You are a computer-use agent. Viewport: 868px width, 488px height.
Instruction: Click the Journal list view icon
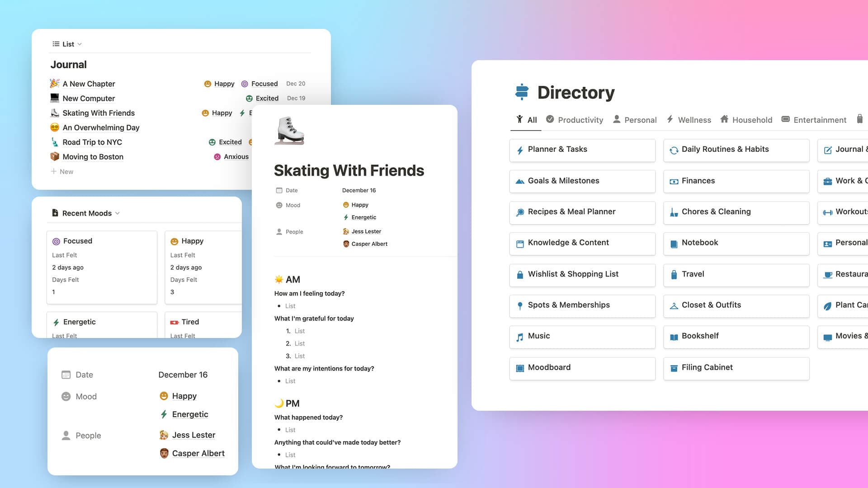(x=56, y=43)
